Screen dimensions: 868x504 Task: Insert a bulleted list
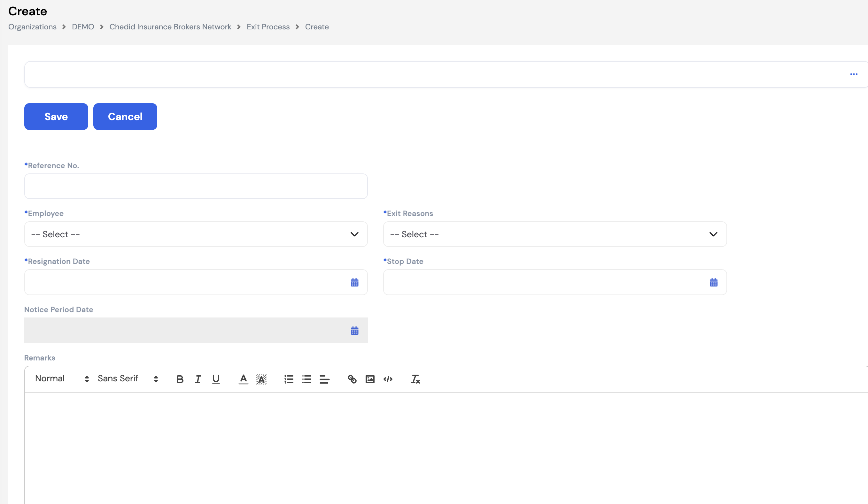coord(306,379)
